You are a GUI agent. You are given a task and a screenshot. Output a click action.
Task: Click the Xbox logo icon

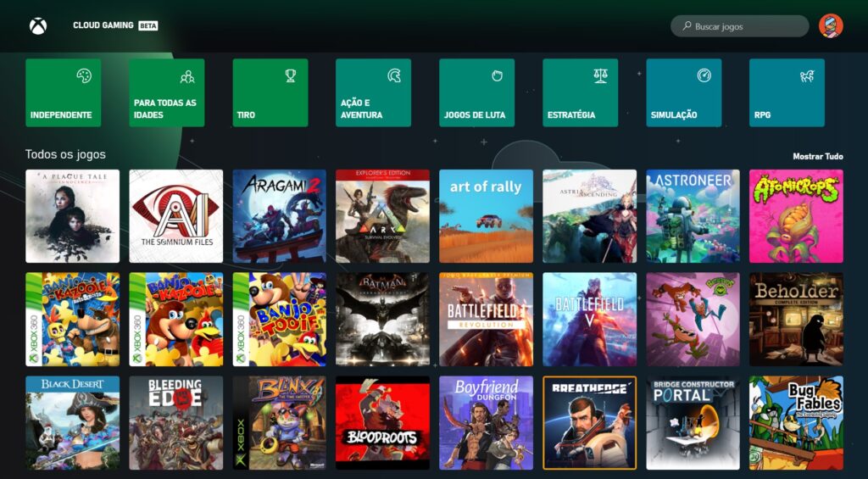coord(38,26)
